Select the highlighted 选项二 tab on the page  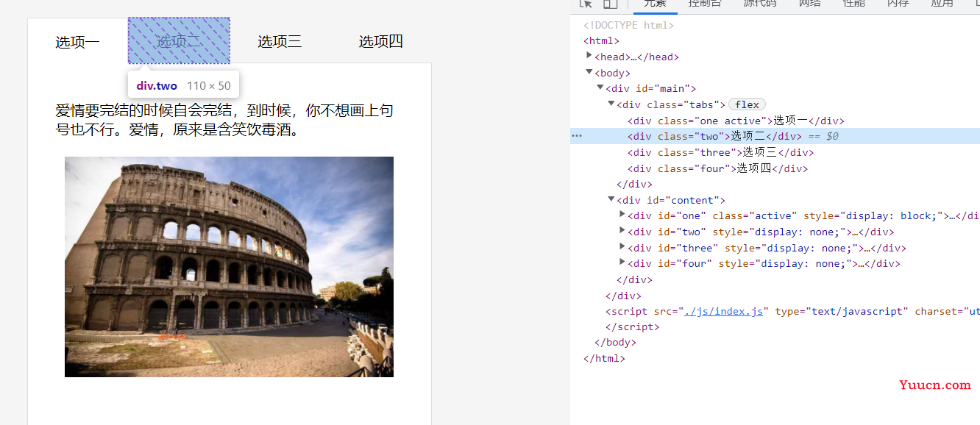(x=179, y=40)
